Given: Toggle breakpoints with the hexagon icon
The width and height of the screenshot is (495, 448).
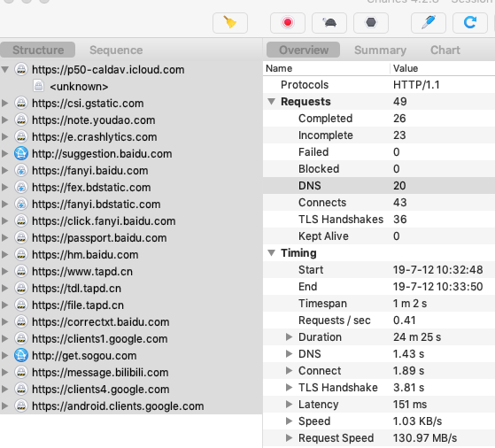Looking at the screenshot, I should coord(371,23).
